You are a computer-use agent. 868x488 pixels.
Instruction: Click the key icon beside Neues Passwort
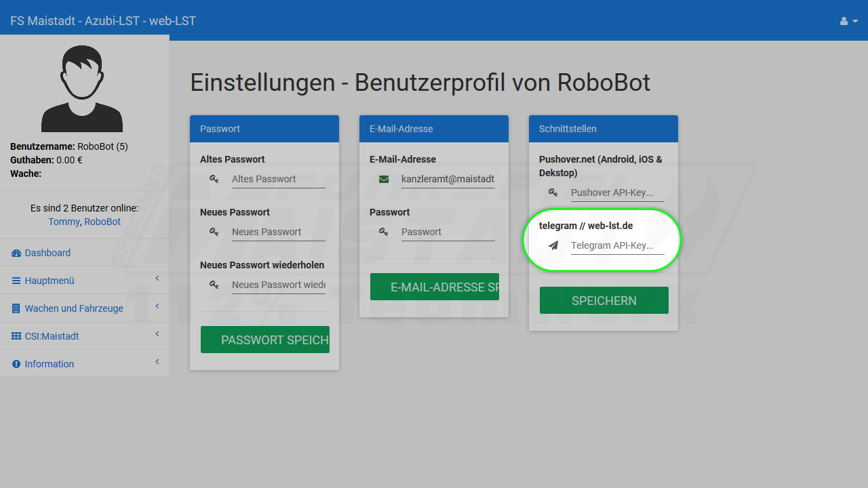pos(214,232)
